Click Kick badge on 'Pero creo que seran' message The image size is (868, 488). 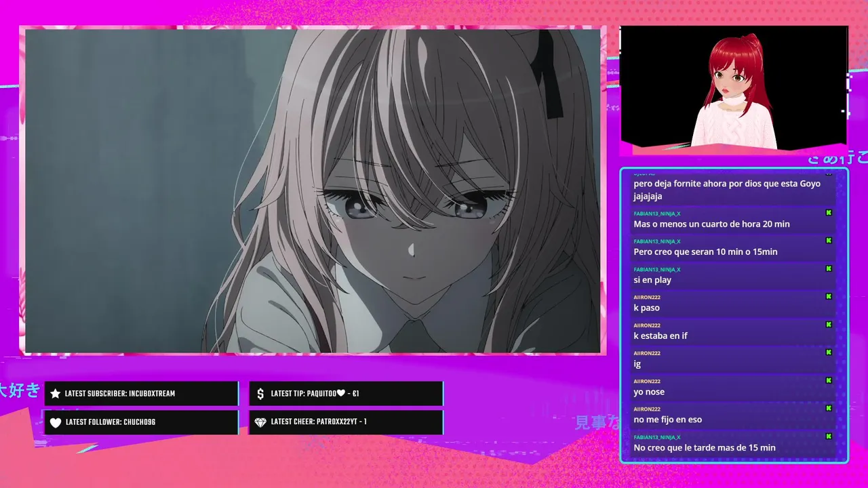pos(829,241)
